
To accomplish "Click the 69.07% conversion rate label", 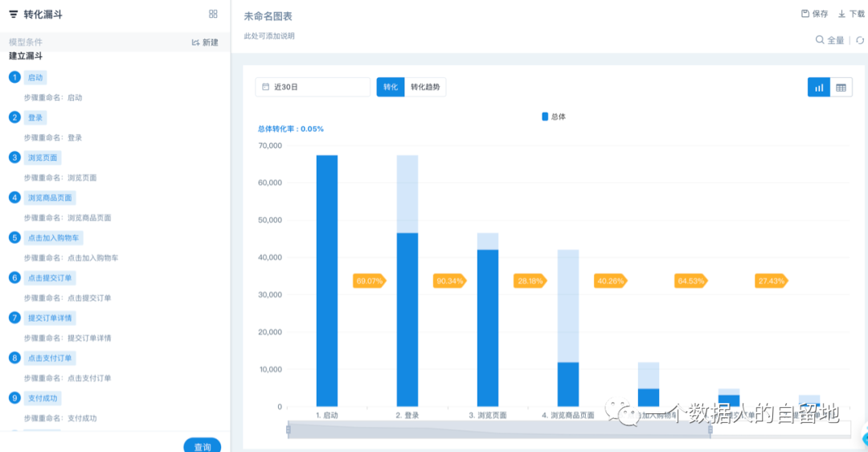I will tap(369, 281).
